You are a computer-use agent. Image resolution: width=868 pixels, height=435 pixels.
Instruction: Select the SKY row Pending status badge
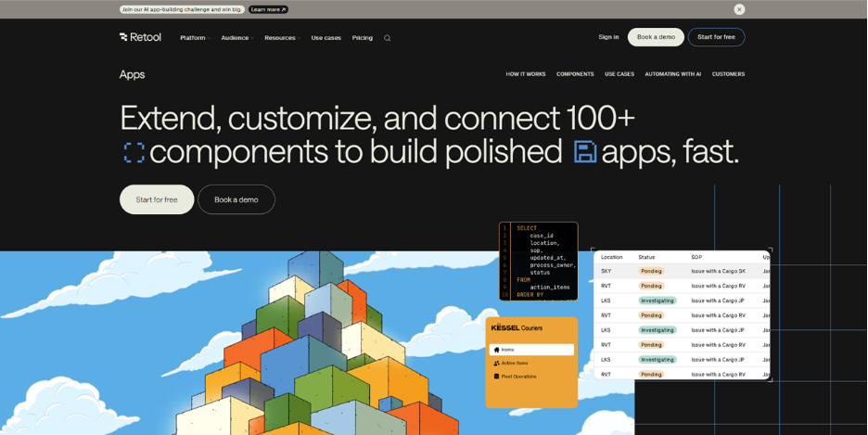[651, 272]
